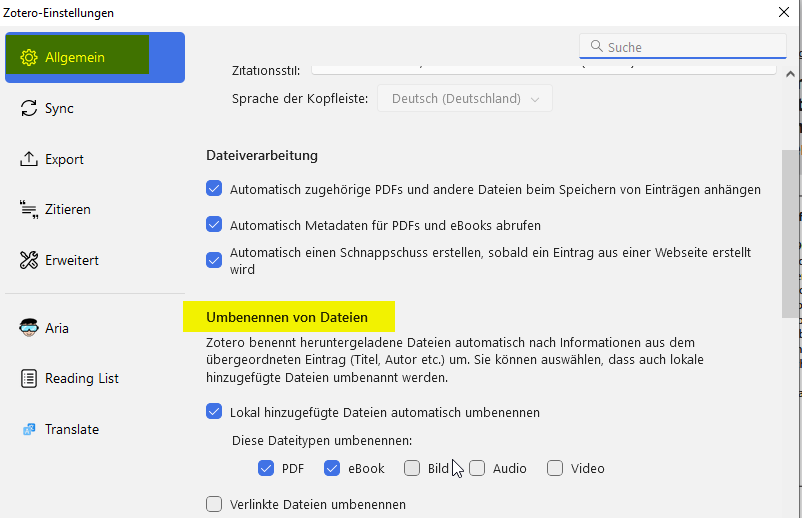This screenshot has width=802, height=518.
Task: Uncheck Lokal hinzugefügte Dateien automatisch umbenennen
Action: click(214, 411)
